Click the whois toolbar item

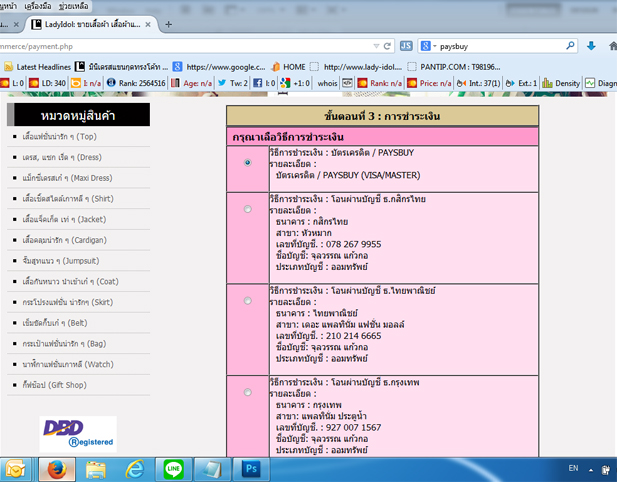[x=327, y=83]
